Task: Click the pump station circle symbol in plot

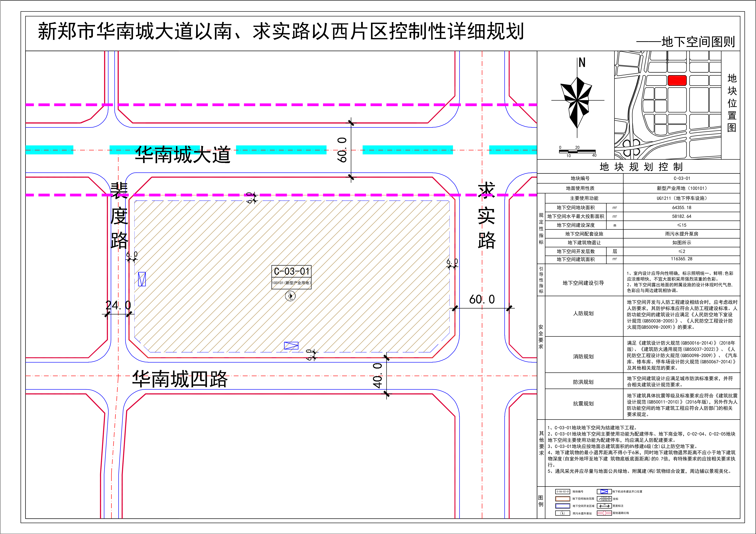Action: tap(290, 296)
